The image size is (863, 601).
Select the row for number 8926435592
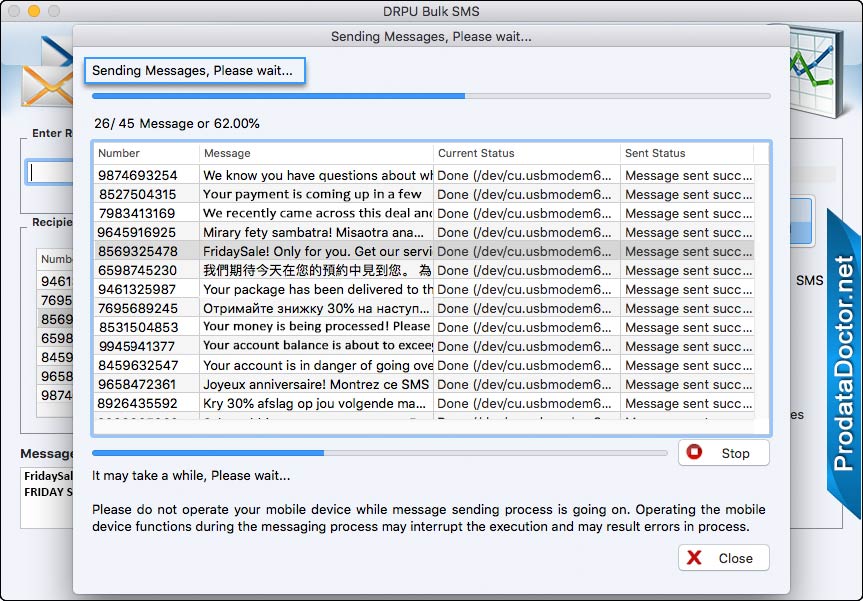pyautogui.click(x=424, y=403)
